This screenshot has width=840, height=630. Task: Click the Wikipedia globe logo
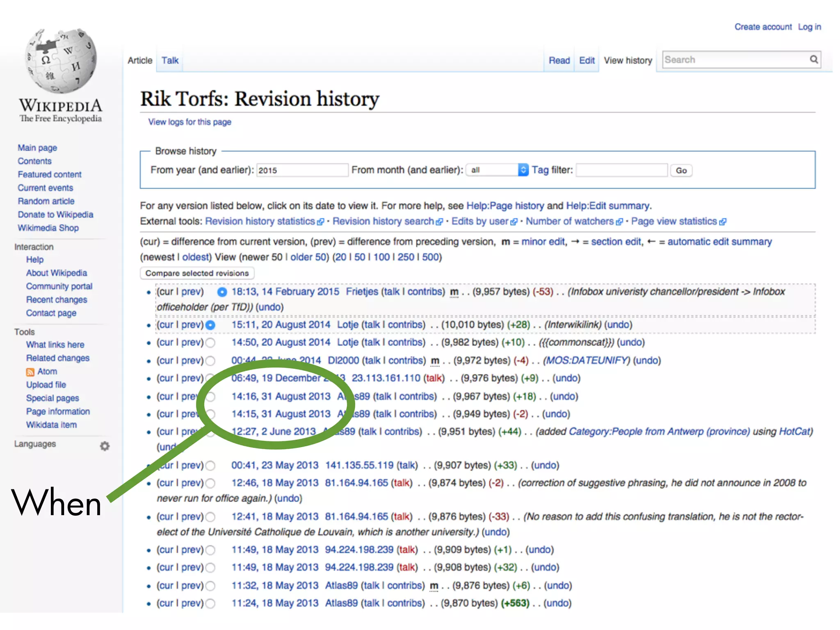[61, 61]
